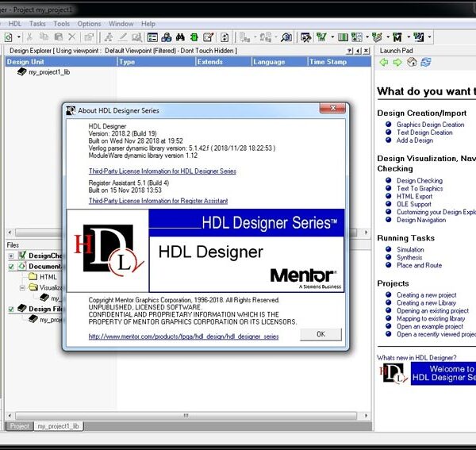Viewport: 476px width, 450px height.
Task: Click the Design Explorer pin icon
Action: coord(359,51)
